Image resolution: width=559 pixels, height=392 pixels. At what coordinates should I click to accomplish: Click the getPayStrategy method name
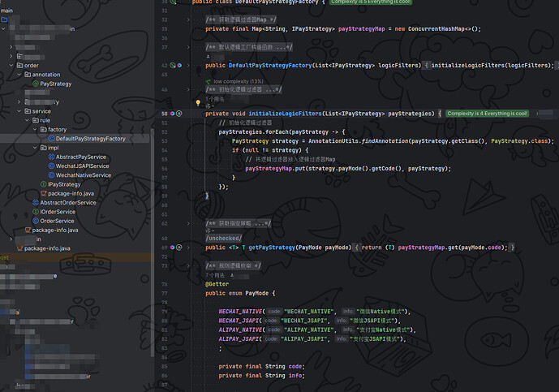click(272, 248)
